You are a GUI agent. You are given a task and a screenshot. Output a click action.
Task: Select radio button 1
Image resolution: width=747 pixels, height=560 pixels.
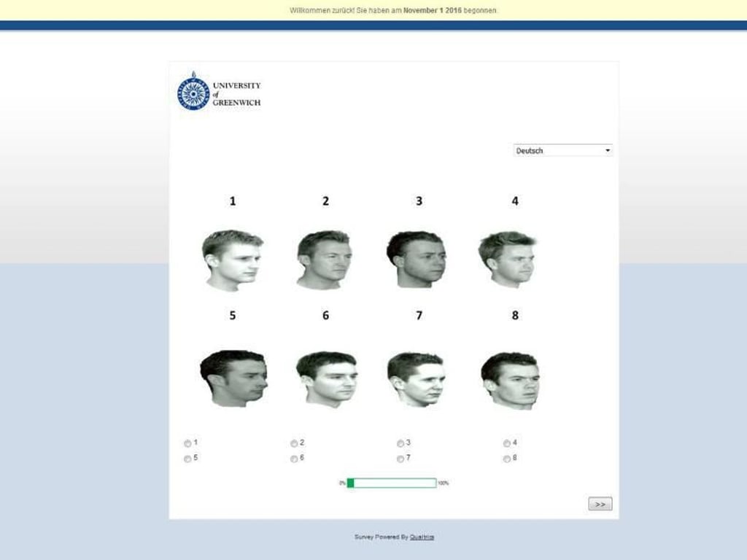click(188, 443)
